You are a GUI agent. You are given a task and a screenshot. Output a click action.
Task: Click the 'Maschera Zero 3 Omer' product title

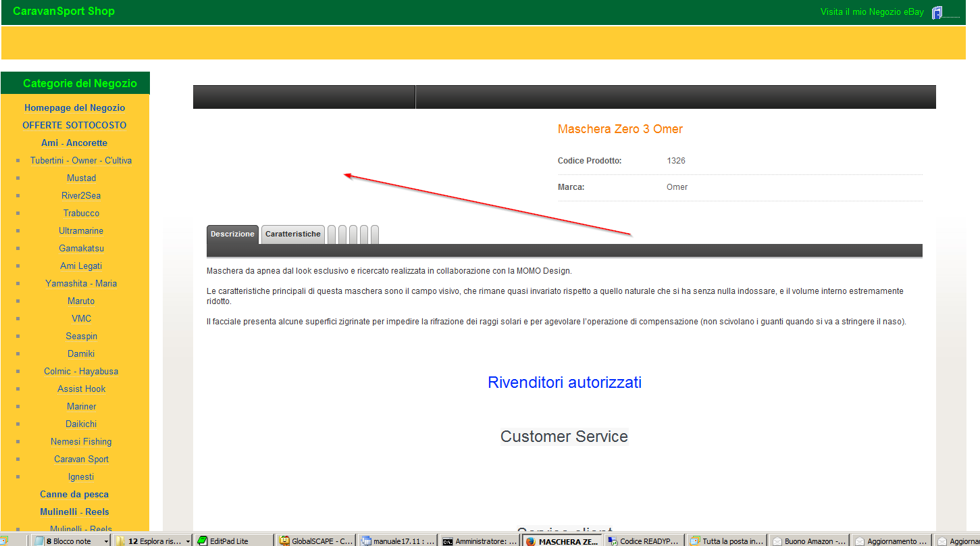tap(620, 129)
